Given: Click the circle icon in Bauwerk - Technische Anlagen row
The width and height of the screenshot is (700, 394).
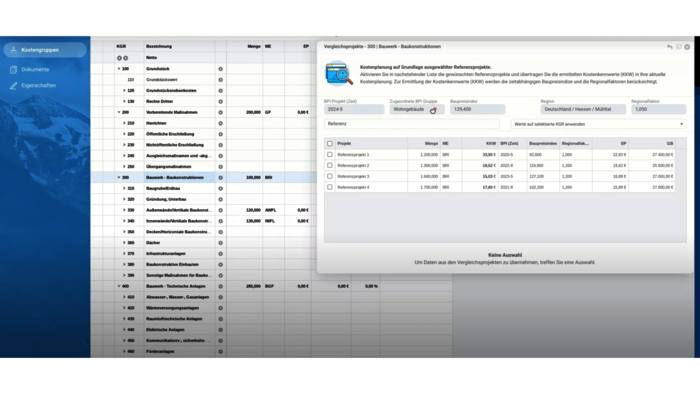Looking at the screenshot, I should (x=221, y=286).
